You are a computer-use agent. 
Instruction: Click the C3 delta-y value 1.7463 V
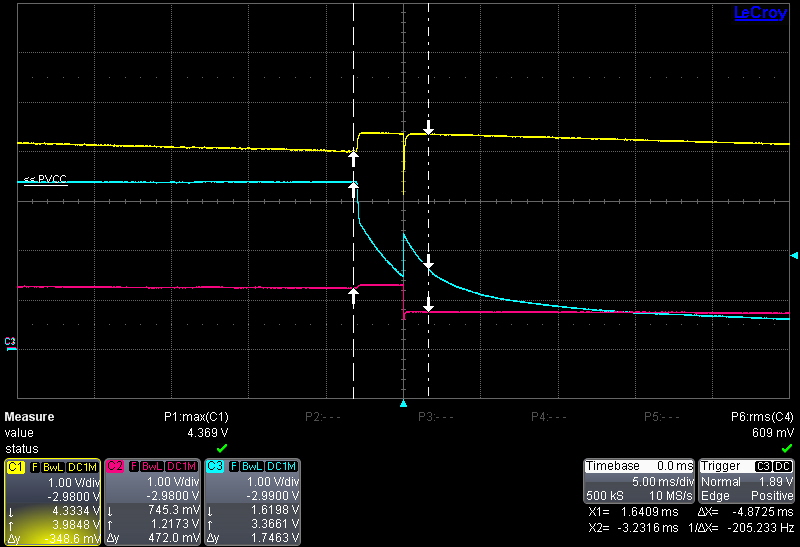coord(275,538)
